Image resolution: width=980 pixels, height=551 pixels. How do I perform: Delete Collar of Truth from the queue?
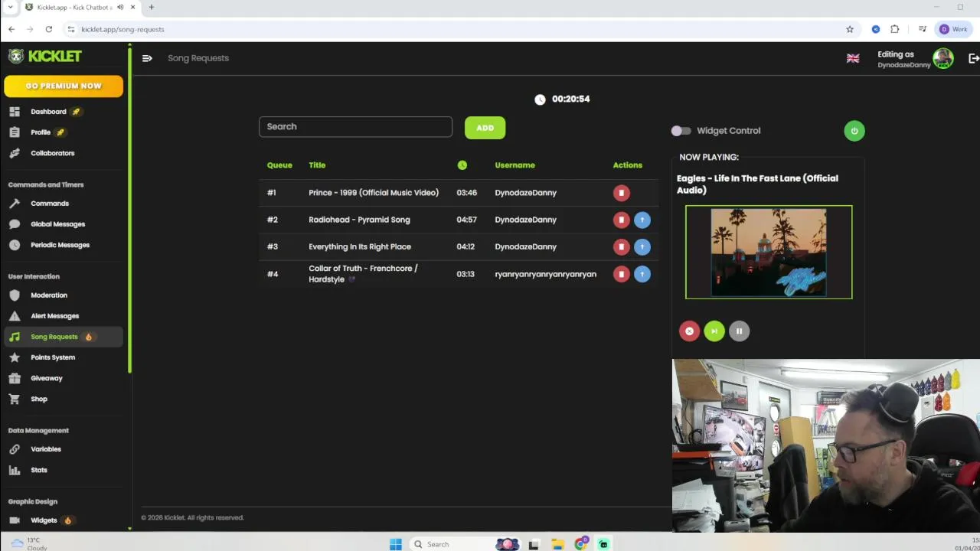pyautogui.click(x=621, y=274)
